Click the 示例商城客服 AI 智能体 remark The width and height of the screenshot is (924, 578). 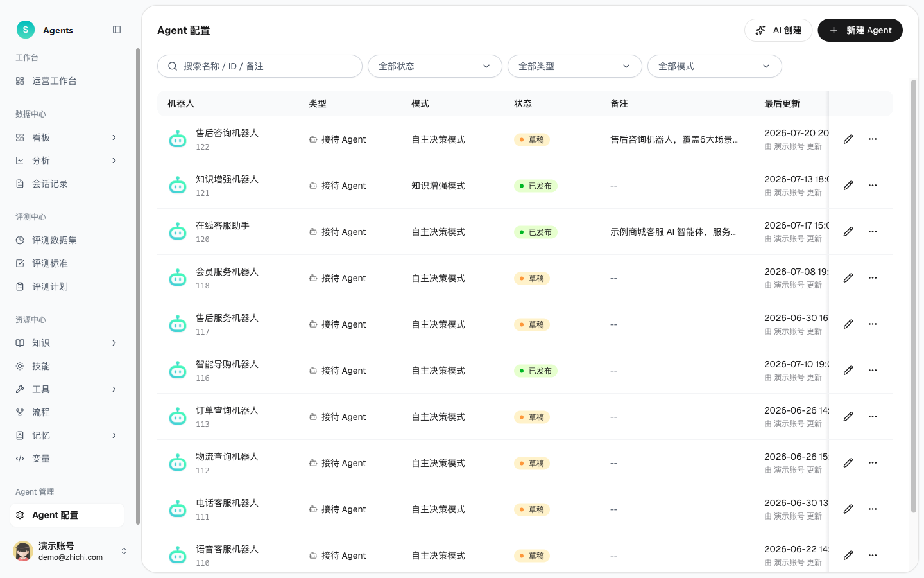point(673,232)
